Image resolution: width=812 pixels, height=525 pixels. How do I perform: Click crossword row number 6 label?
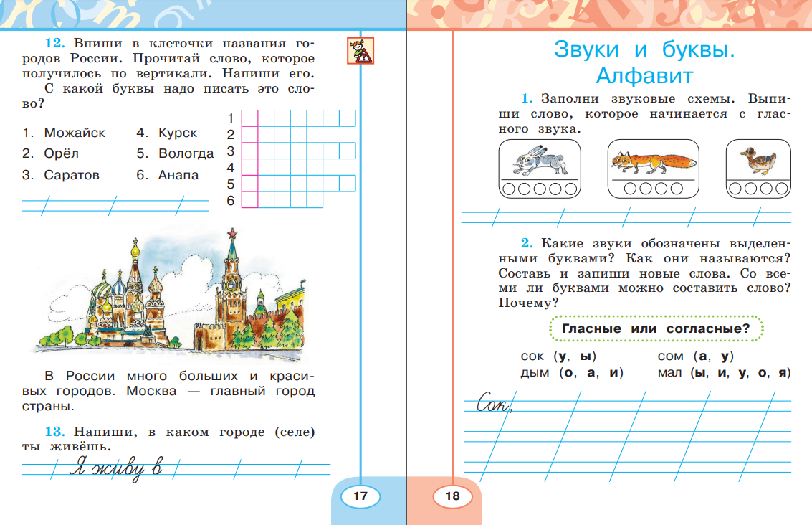tap(231, 201)
